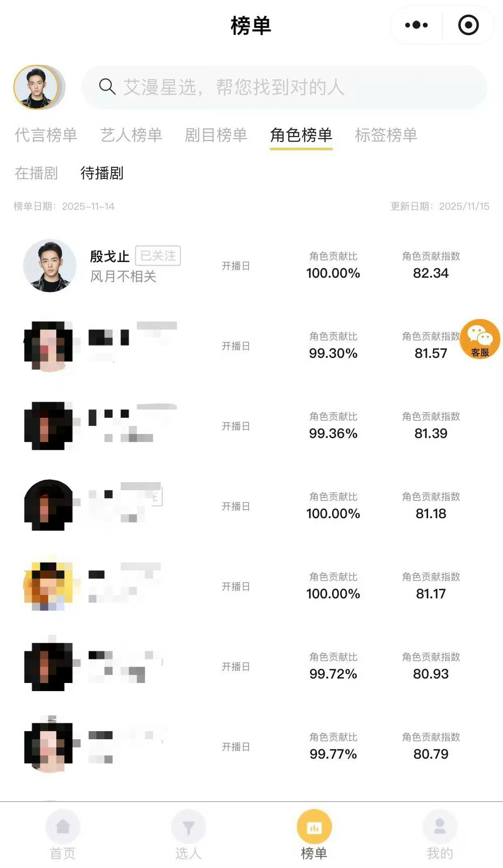
Task: Click the 殷戈止 role name
Action: [109, 256]
